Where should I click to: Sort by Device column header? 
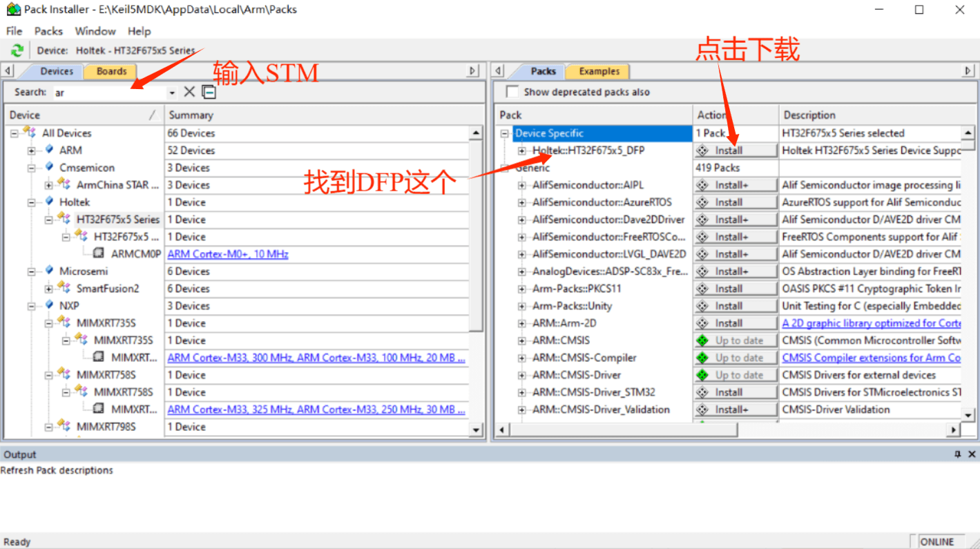[x=84, y=115]
